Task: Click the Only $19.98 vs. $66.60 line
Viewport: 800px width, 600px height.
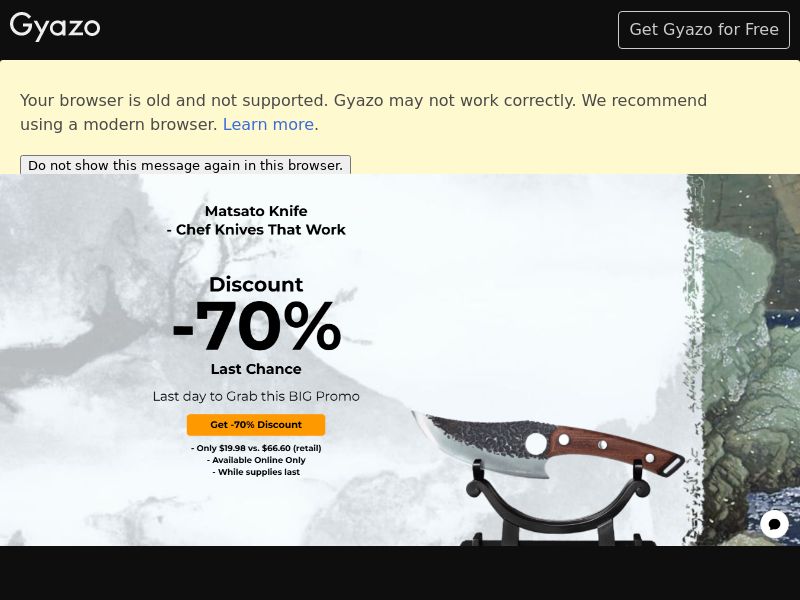Action: (x=256, y=448)
